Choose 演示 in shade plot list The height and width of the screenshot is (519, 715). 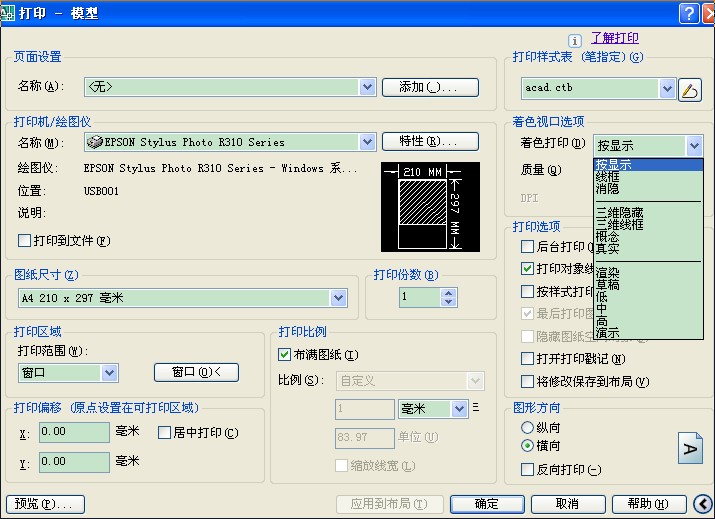pyautogui.click(x=648, y=332)
